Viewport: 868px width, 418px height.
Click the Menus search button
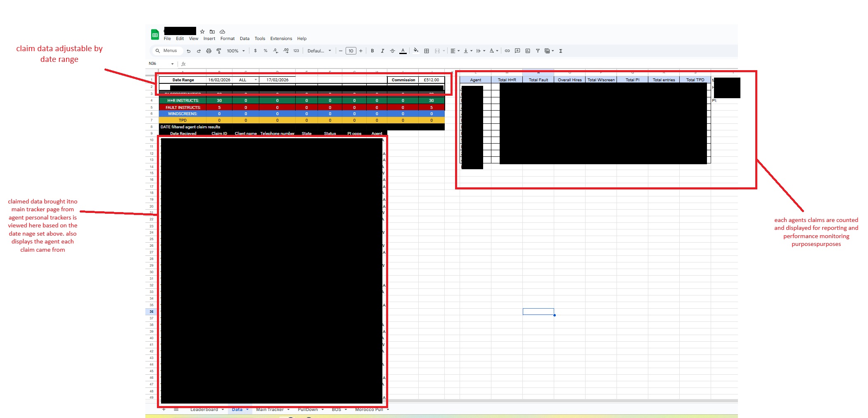[167, 50]
